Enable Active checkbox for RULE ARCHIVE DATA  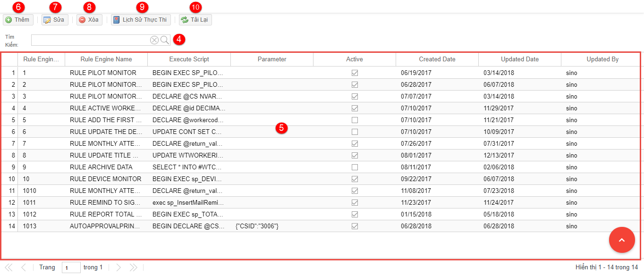coord(355,167)
